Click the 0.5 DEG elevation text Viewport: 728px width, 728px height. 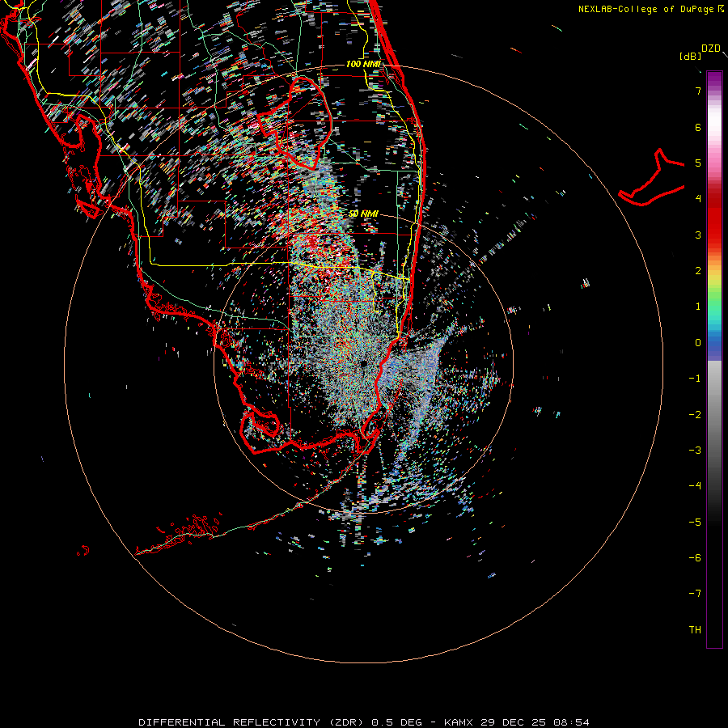coord(396,722)
